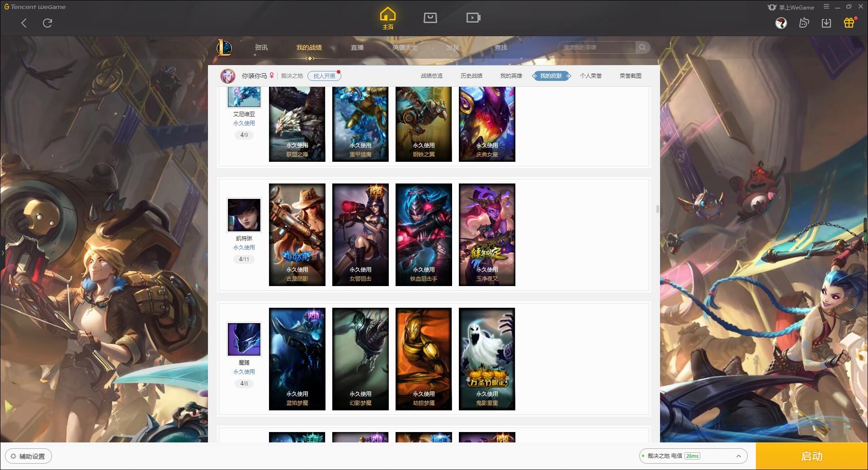This screenshot has width=868, height=470.
Task: Open the 我的战绩 tab
Action: click(309, 47)
